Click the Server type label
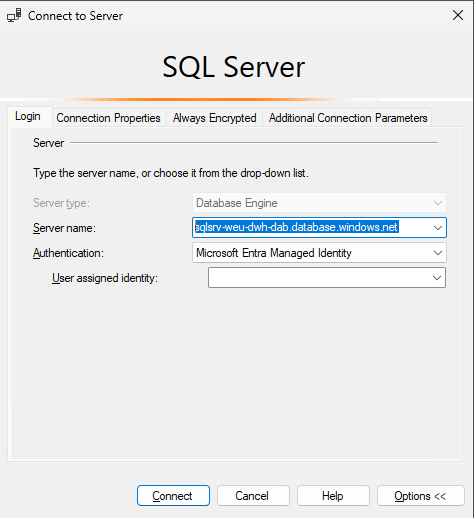This screenshot has width=474, height=518. pyautogui.click(x=61, y=203)
